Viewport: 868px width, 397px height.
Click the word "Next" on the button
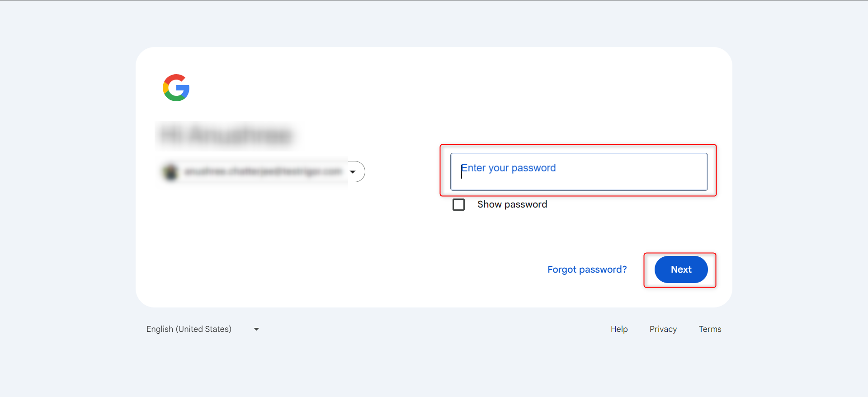tap(681, 269)
